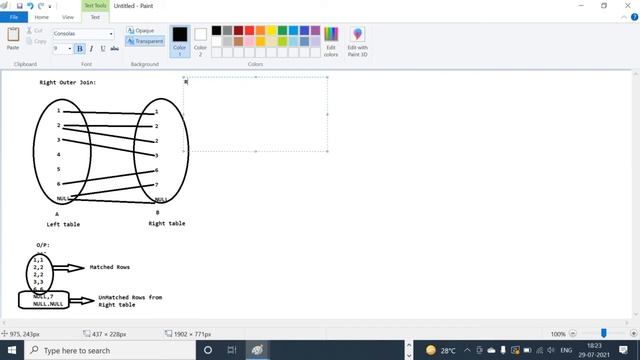Click the Paint app icon in taskbar
The height and width of the screenshot is (360, 640).
tap(257, 350)
